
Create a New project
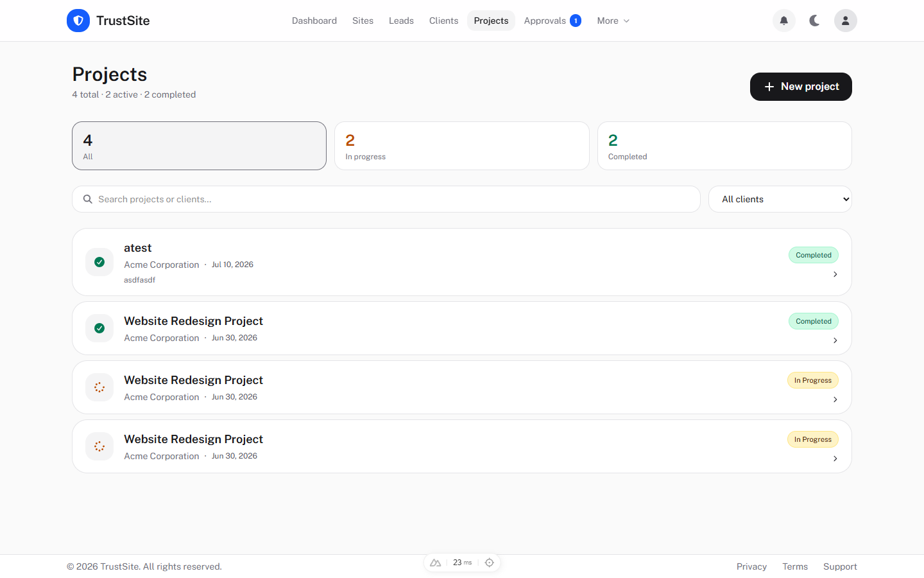801,87
